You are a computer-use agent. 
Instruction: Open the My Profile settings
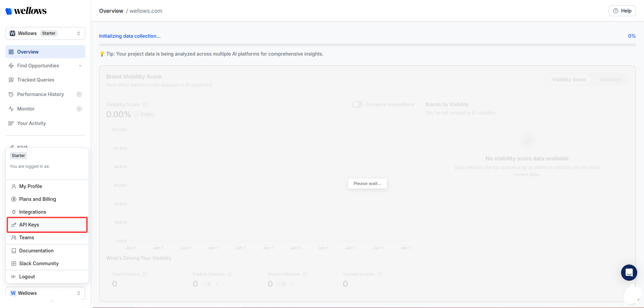tap(31, 186)
